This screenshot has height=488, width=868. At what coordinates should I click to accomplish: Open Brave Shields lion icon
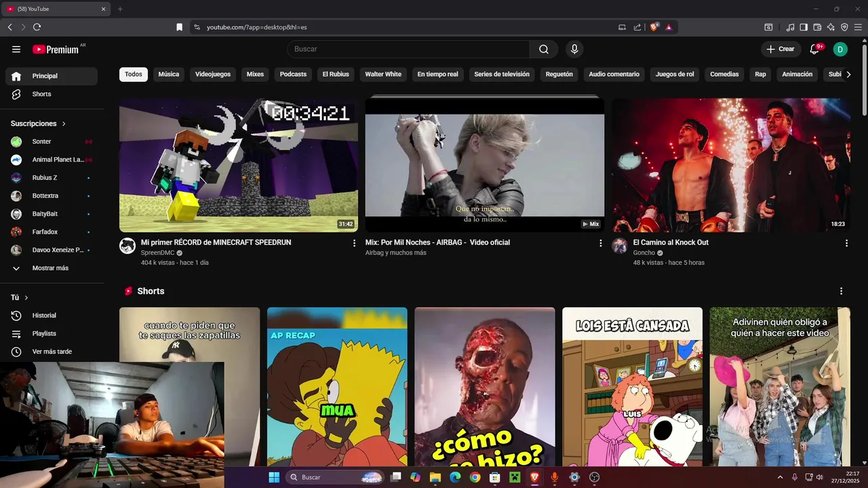coord(654,27)
